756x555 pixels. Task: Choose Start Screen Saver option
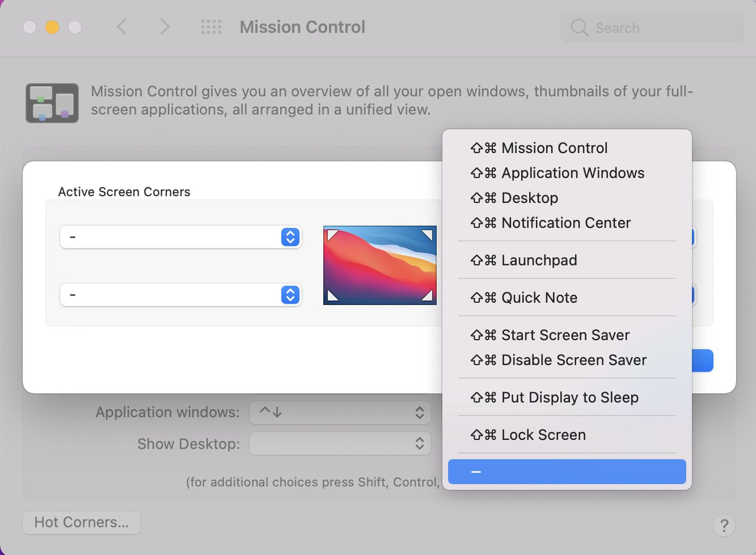point(565,335)
